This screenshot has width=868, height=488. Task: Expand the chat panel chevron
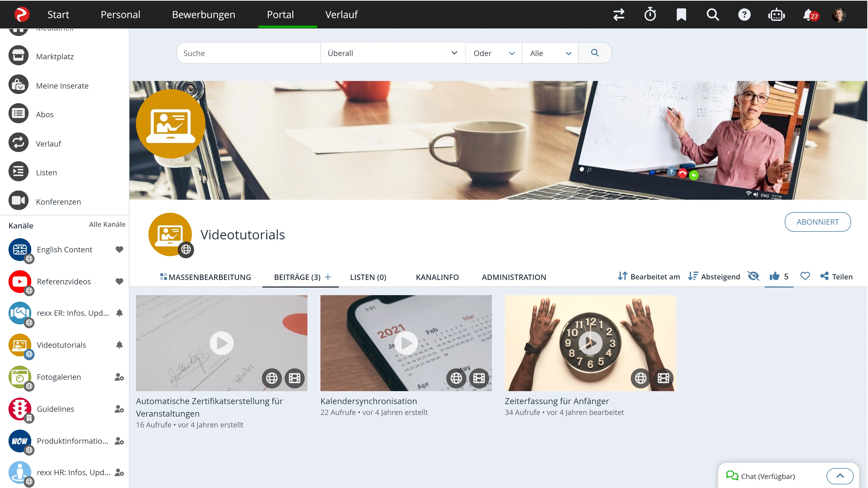click(x=840, y=476)
